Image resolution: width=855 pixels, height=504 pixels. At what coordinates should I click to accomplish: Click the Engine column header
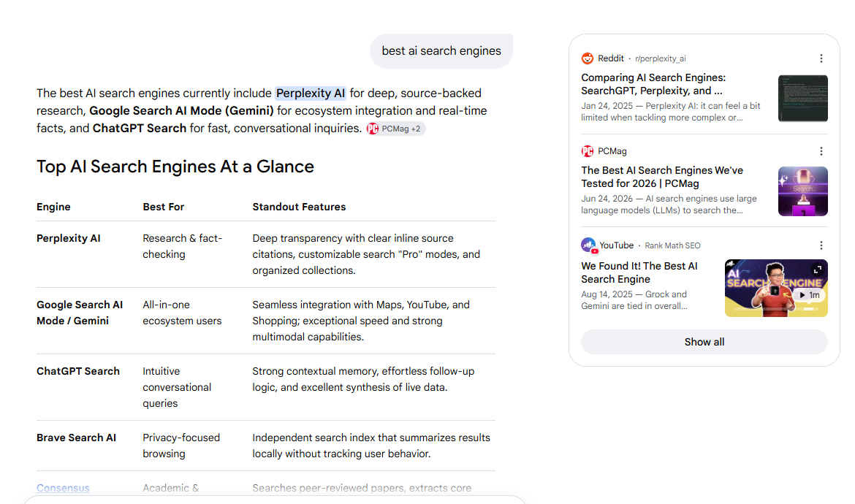(x=53, y=207)
